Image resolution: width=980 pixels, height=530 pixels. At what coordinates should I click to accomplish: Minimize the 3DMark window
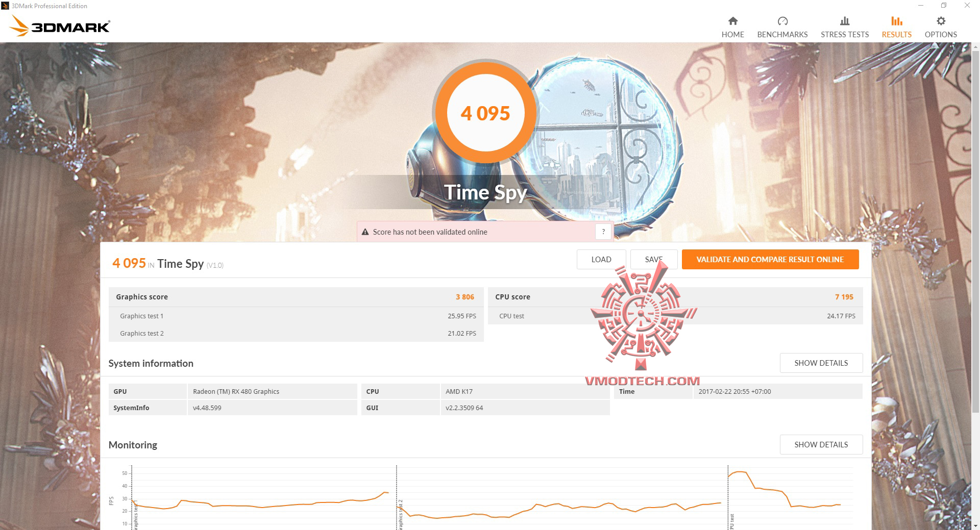point(921,6)
